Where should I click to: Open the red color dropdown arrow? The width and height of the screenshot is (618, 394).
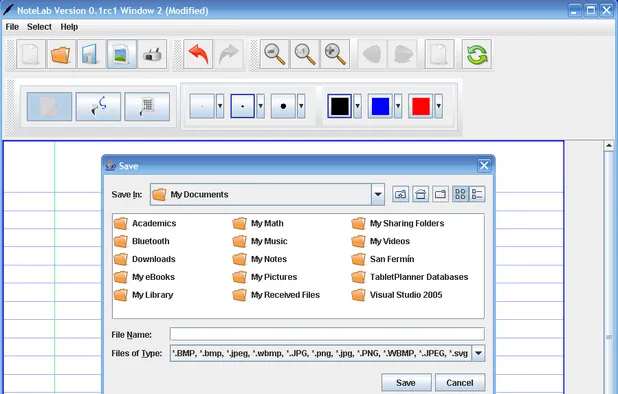pyautogui.click(x=439, y=106)
